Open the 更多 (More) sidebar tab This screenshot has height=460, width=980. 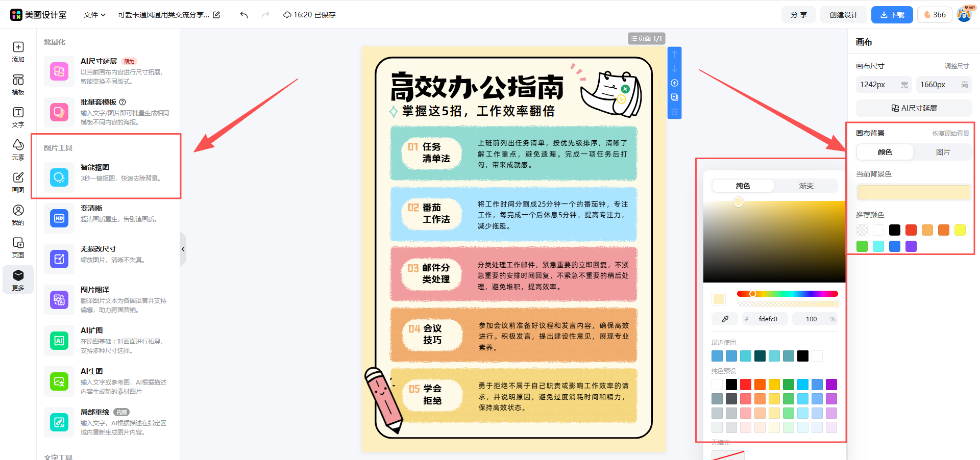pos(18,280)
